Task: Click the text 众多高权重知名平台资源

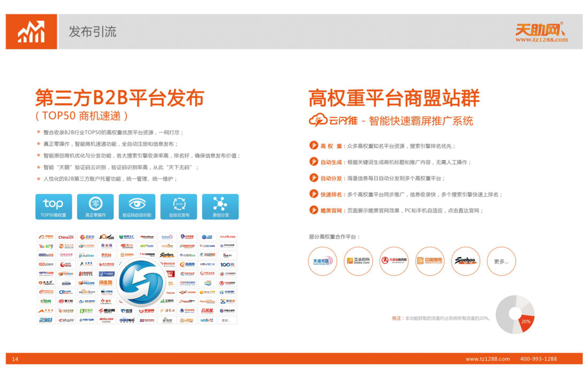Action: coord(376,146)
